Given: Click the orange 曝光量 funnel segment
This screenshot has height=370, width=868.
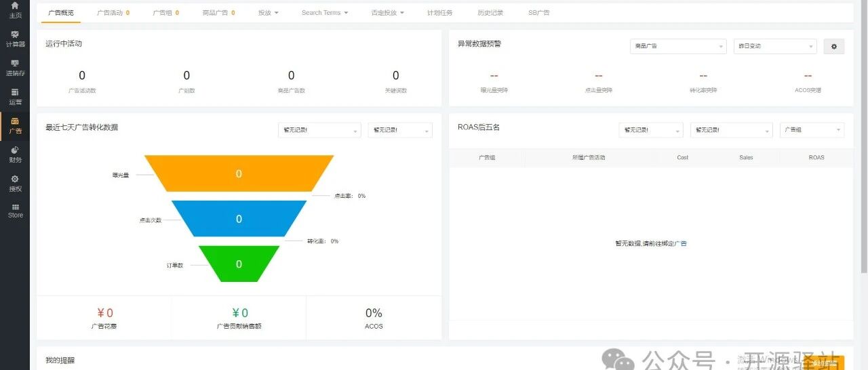Looking at the screenshot, I should pos(239,173).
